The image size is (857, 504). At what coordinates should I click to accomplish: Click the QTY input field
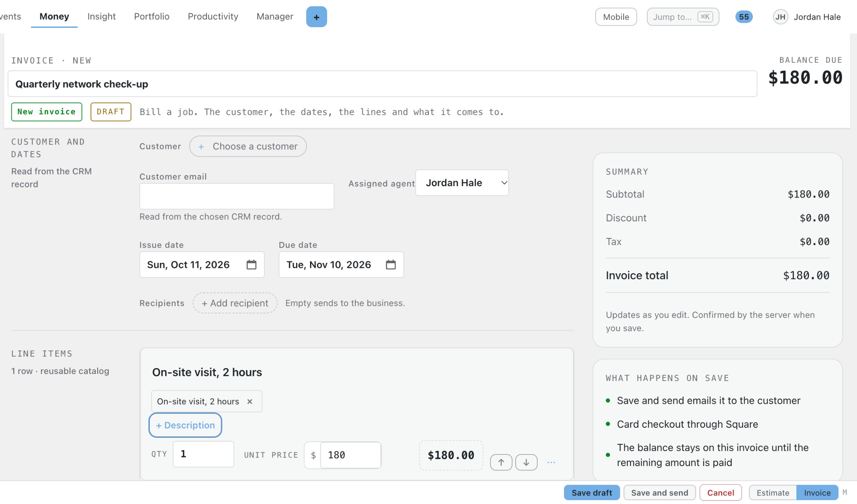point(203,454)
